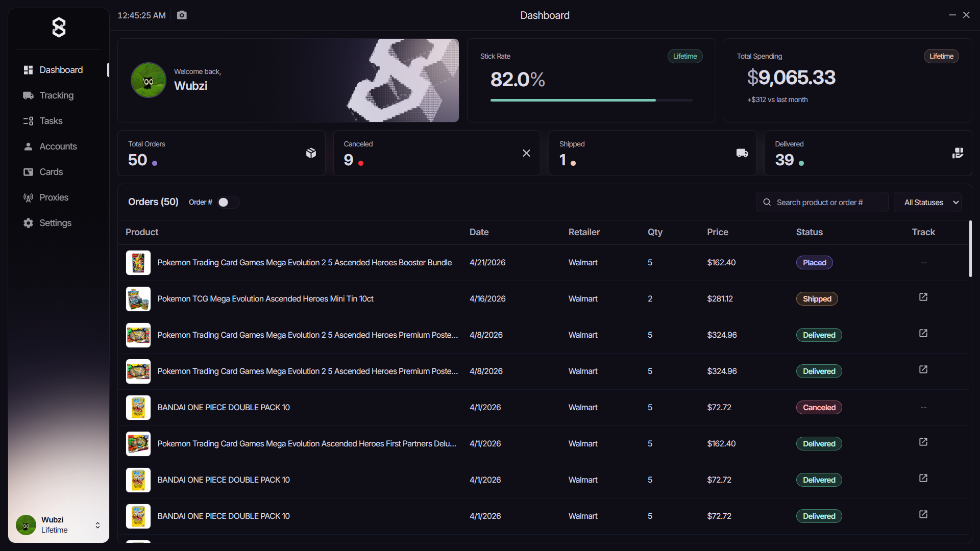Click the Price column header

[718, 232]
